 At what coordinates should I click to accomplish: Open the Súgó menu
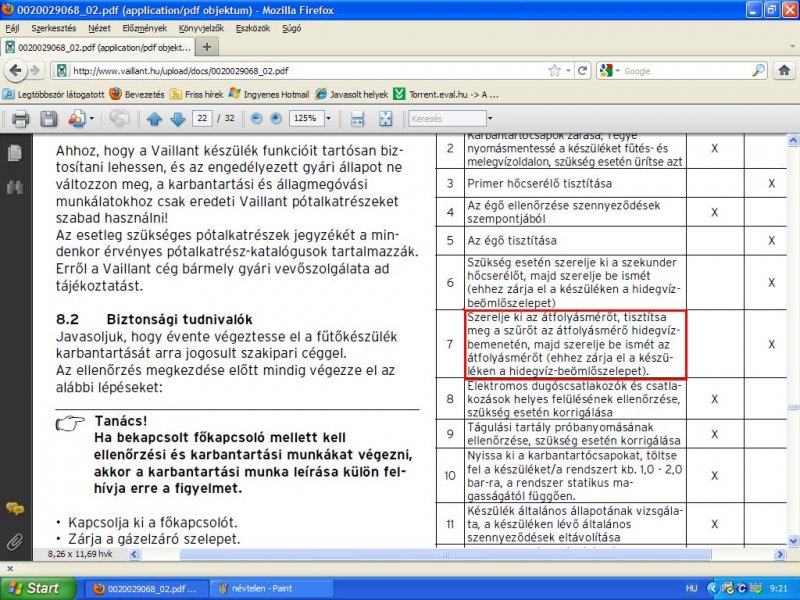291,28
